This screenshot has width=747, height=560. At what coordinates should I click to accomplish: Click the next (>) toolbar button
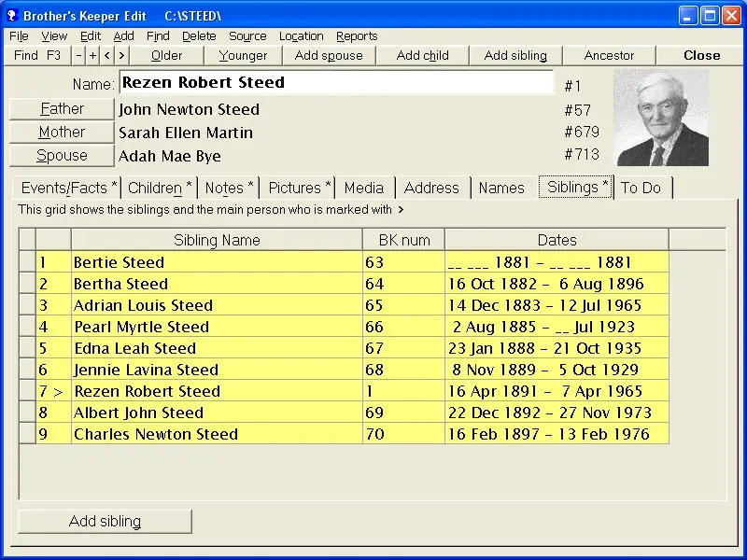[x=122, y=55]
